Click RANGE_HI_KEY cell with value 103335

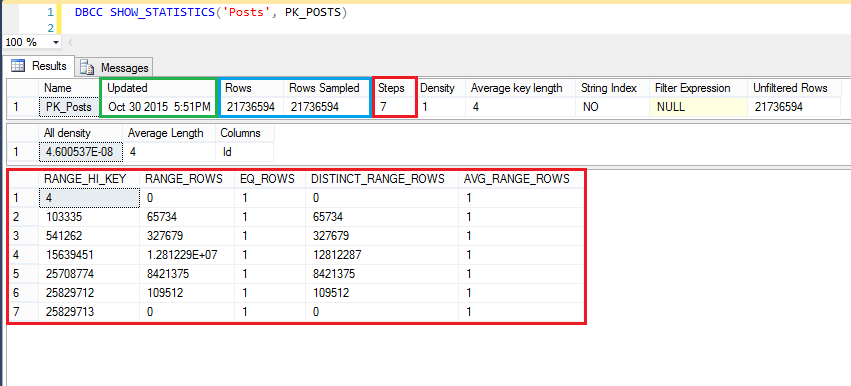click(x=89, y=217)
